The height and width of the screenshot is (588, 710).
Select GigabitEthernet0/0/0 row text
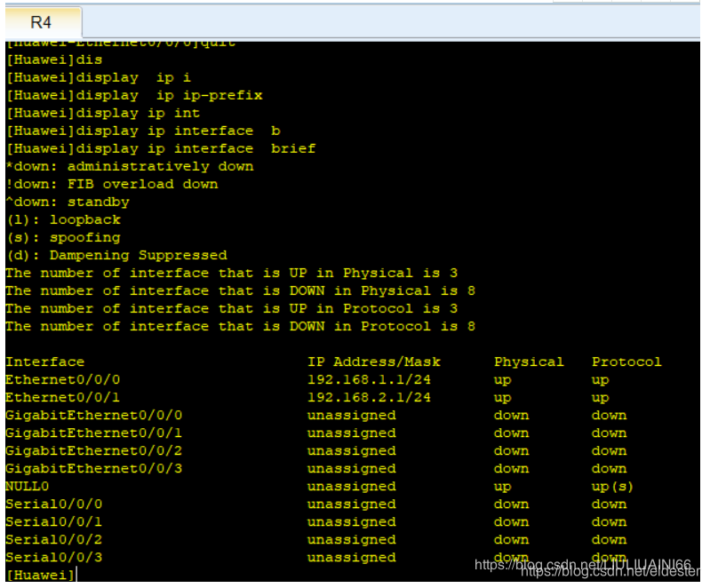(93, 415)
